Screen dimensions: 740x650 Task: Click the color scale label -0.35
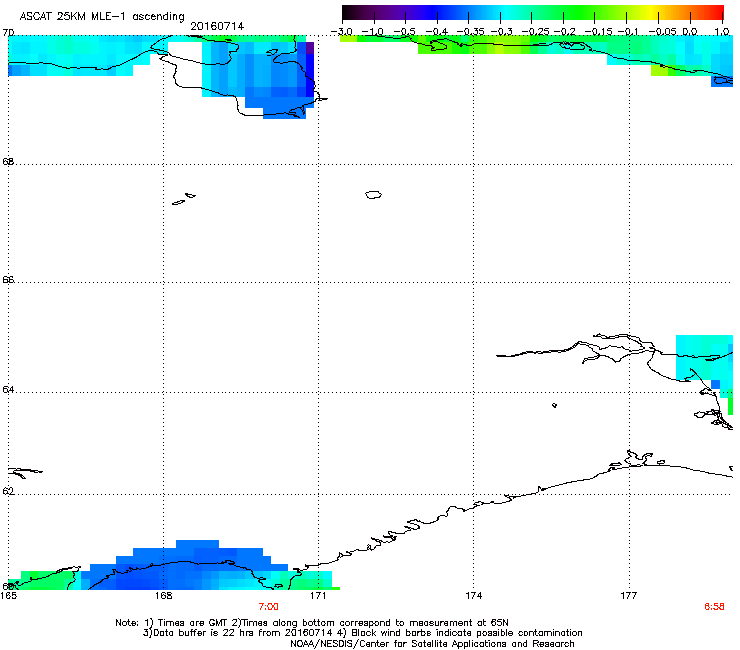(x=469, y=32)
